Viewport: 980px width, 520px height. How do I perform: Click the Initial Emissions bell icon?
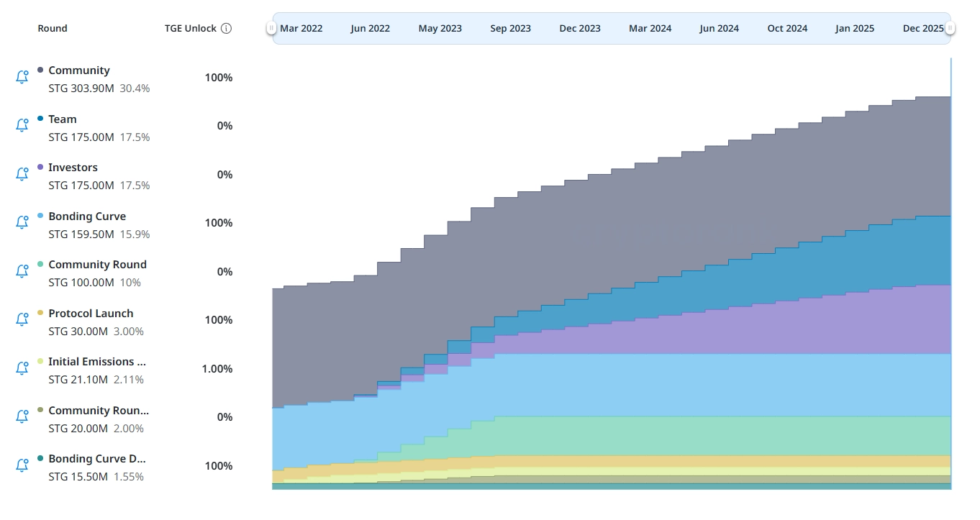22,368
